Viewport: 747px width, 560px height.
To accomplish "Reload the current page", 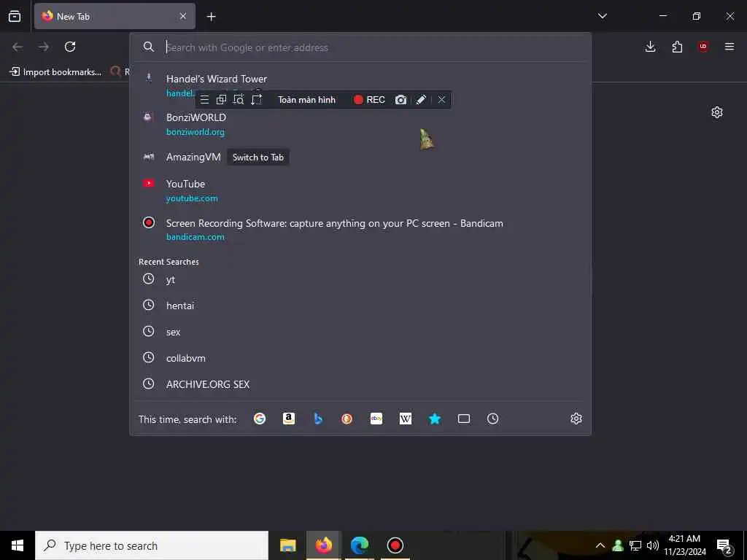I will pos(70,47).
